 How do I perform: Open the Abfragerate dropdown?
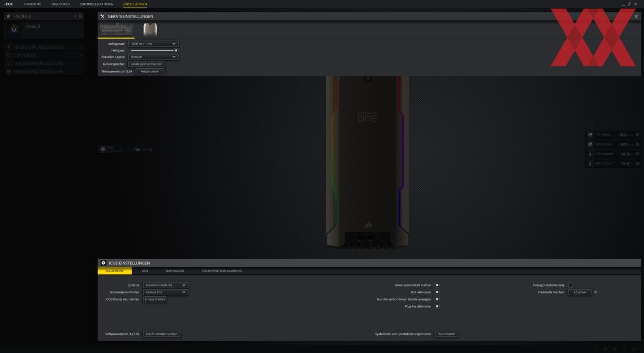(x=153, y=44)
